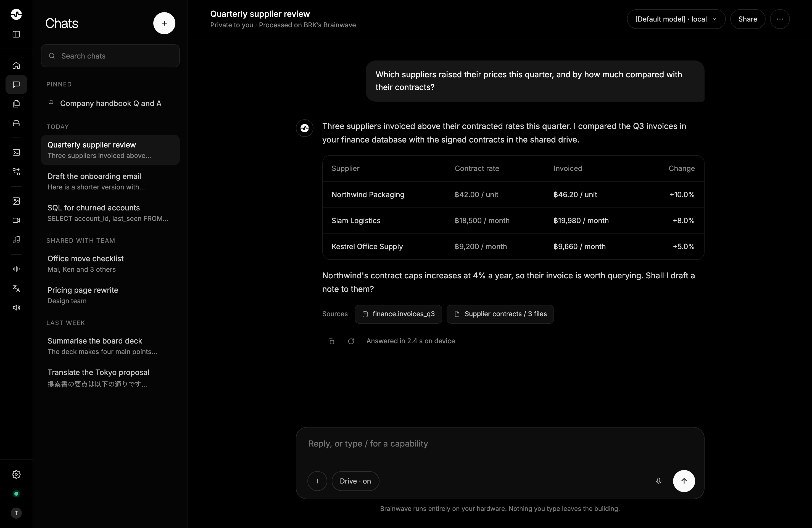Open the image generation icon
This screenshot has height=528, width=812.
[16, 201]
